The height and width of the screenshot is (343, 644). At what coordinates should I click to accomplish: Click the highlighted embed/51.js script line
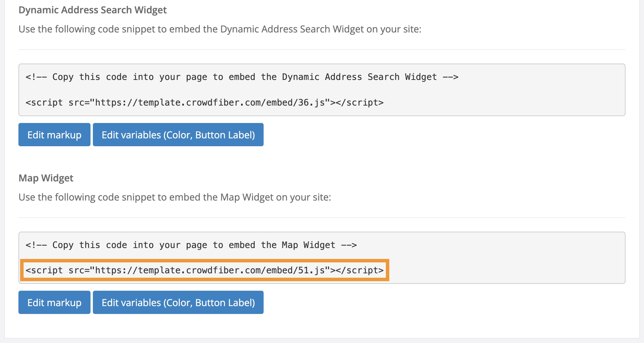204,271
